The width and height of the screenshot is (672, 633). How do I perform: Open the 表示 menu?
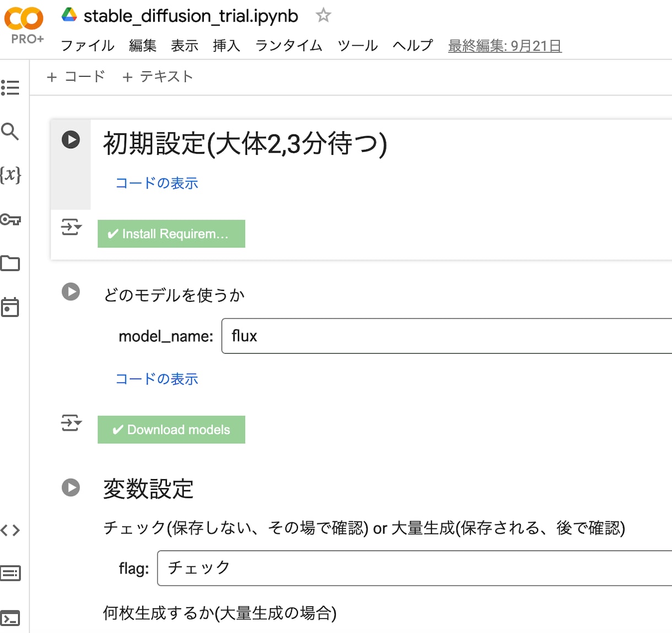(x=185, y=46)
